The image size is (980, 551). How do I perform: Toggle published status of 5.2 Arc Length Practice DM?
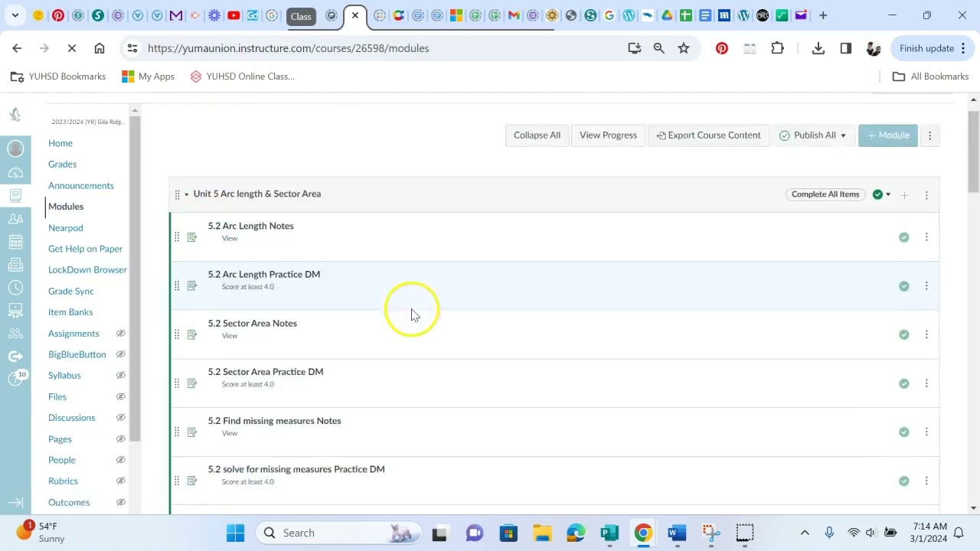point(904,286)
